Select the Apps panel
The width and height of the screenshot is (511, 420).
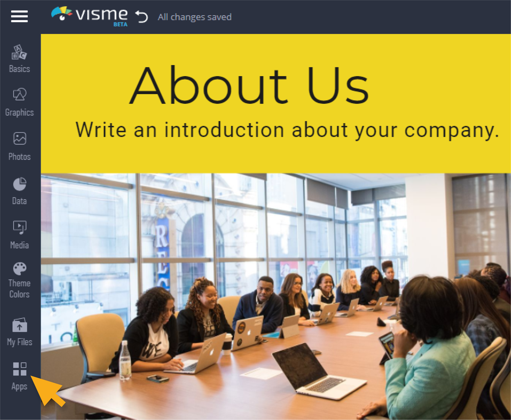click(19, 375)
